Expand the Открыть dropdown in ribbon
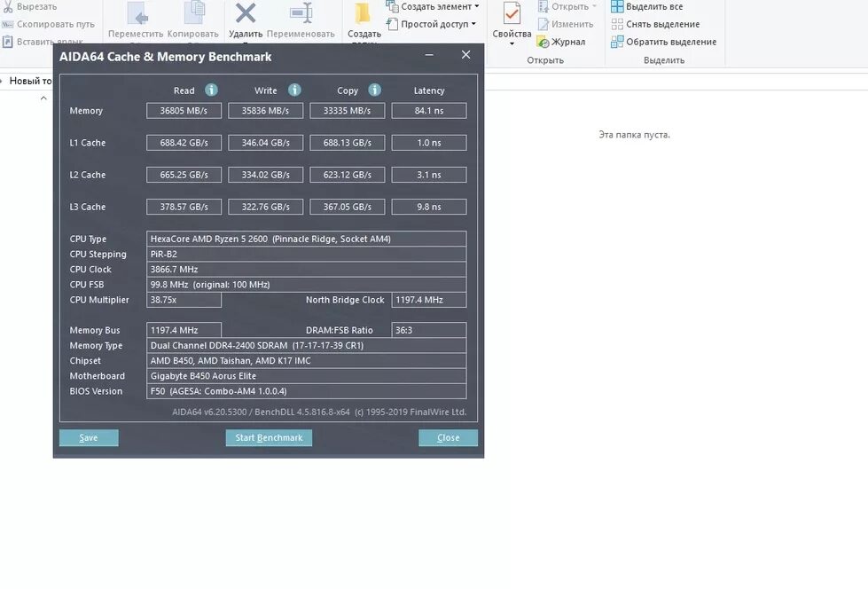 coord(595,6)
